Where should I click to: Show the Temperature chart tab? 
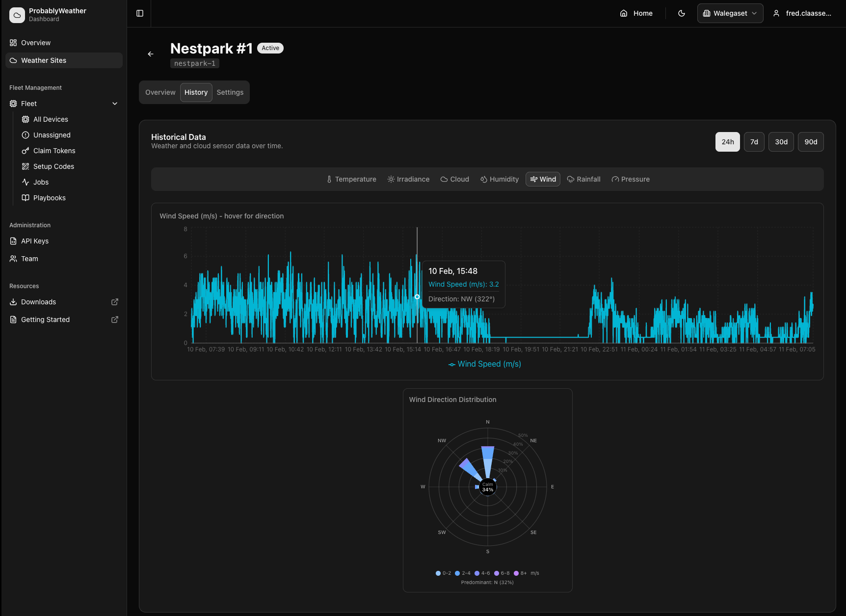tap(351, 179)
